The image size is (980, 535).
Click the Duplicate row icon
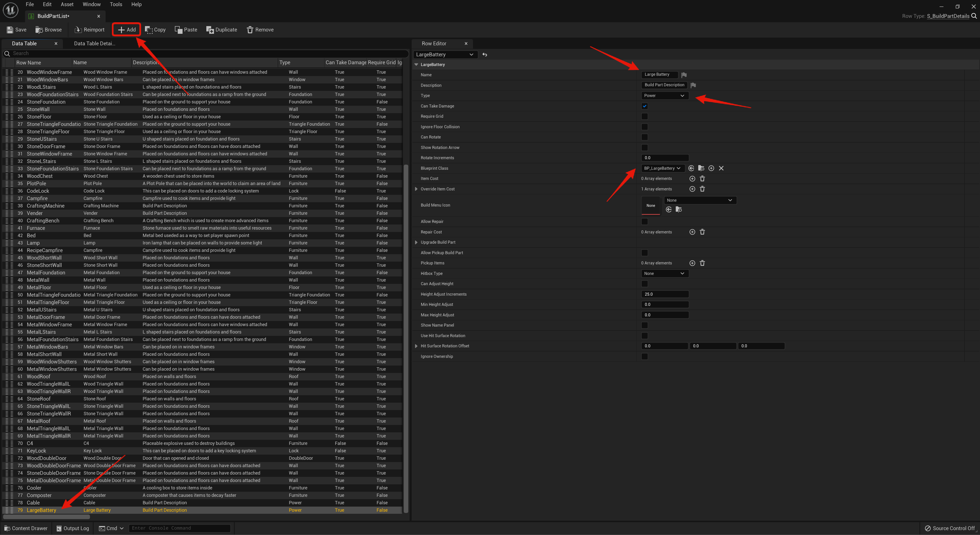210,30
